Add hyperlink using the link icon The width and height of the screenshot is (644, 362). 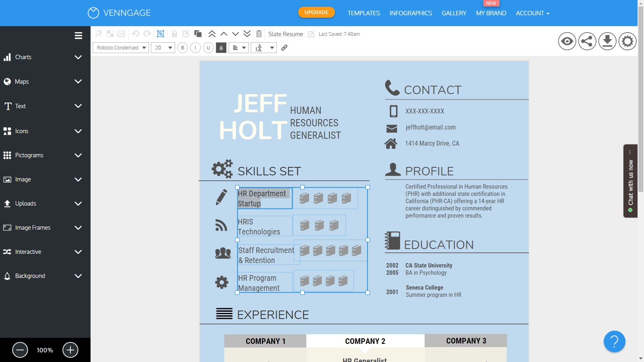tap(284, 48)
